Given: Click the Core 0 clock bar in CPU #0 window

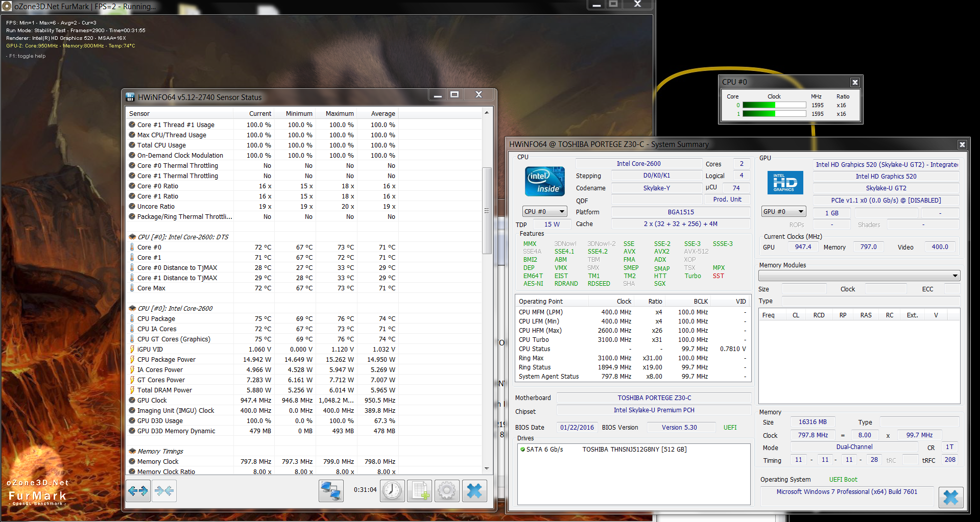Looking at the screenshot, I should click(x=774, y=105).
